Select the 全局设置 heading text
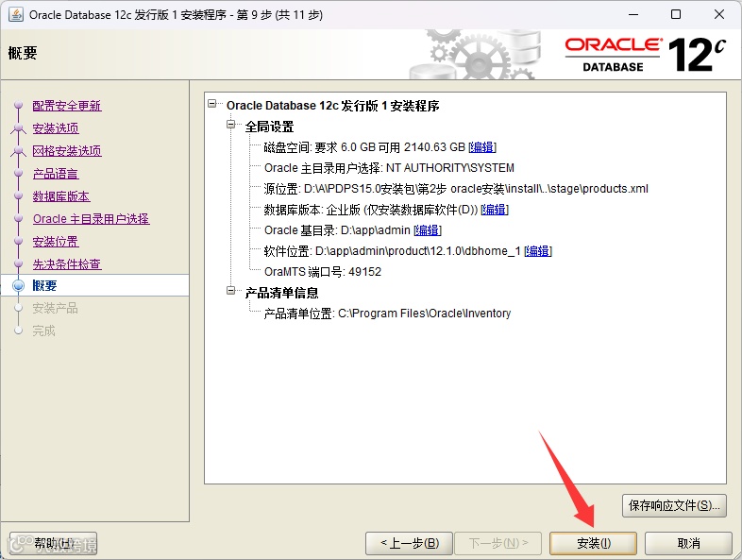This screenshot has height=560, width=742. coord(269,127)
